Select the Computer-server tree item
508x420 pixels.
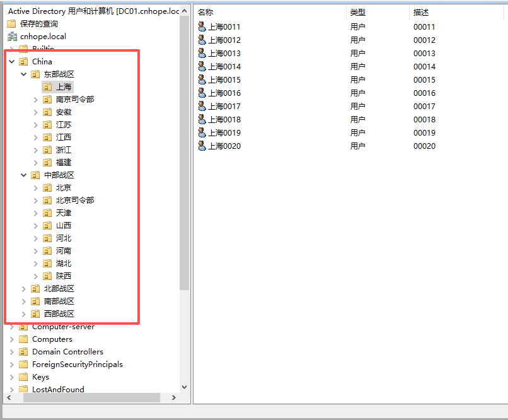[x=63, y=327]
